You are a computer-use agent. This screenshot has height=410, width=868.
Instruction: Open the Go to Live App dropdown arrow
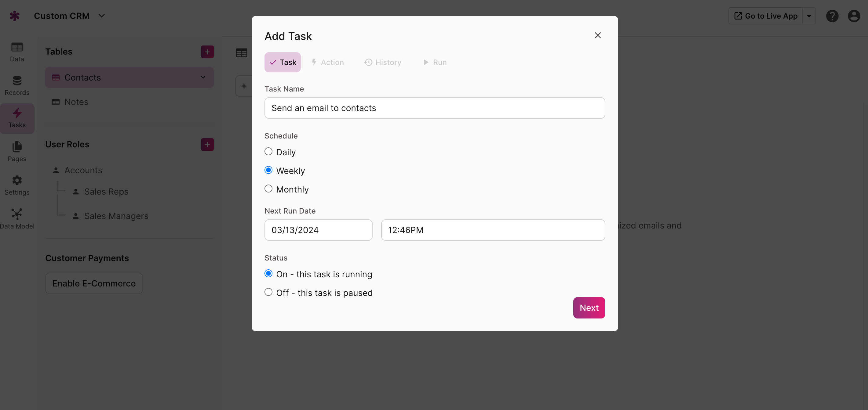click(x=809, y=16)
